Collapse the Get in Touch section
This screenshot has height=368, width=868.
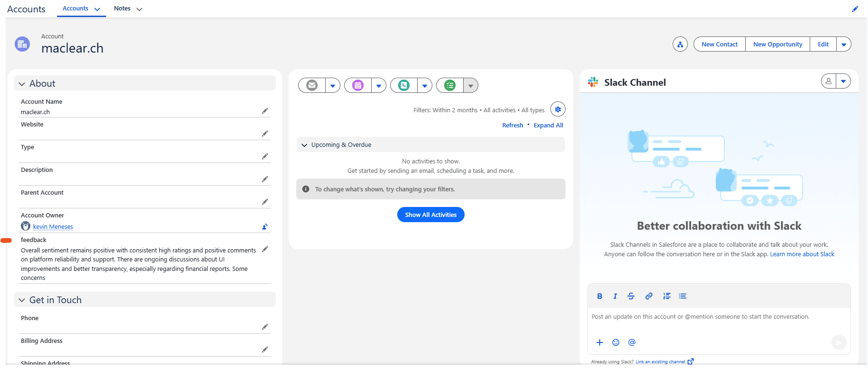pyautogui.click(x=22, y=300)
